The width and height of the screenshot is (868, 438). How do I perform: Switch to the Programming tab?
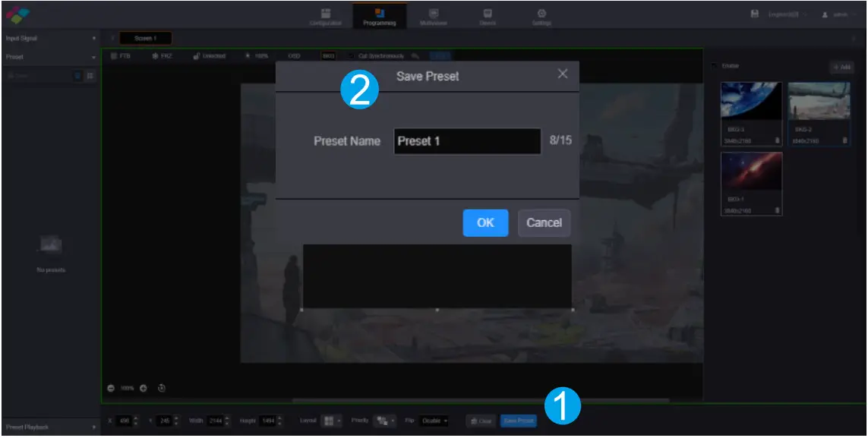coord(379,17)
